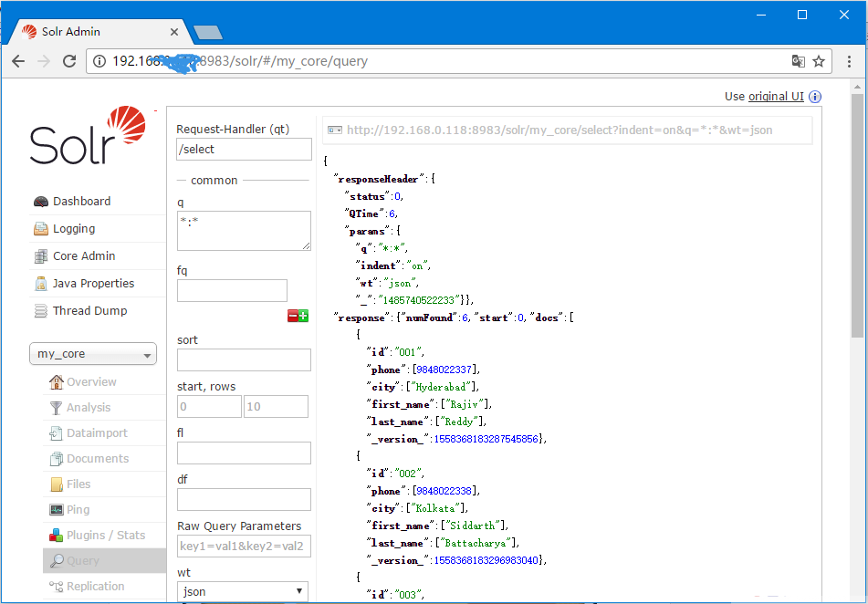Click the Replication icon

pyautogui.click(x=56, y=587)
